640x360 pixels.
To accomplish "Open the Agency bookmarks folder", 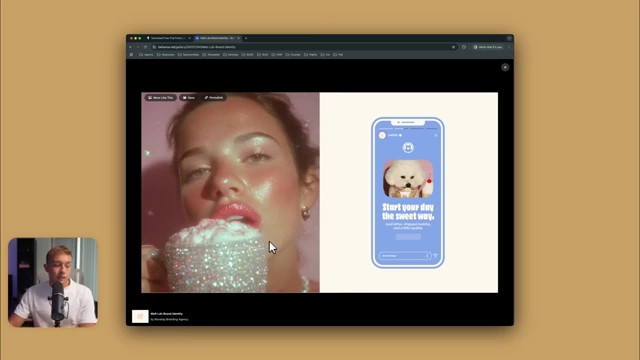I will 146,54.
